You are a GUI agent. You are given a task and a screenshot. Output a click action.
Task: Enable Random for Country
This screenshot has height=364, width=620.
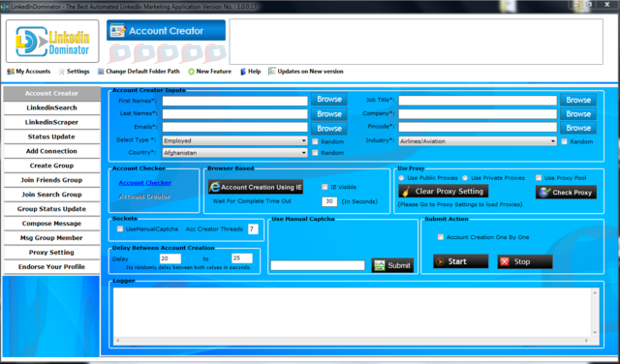point(315,153)
